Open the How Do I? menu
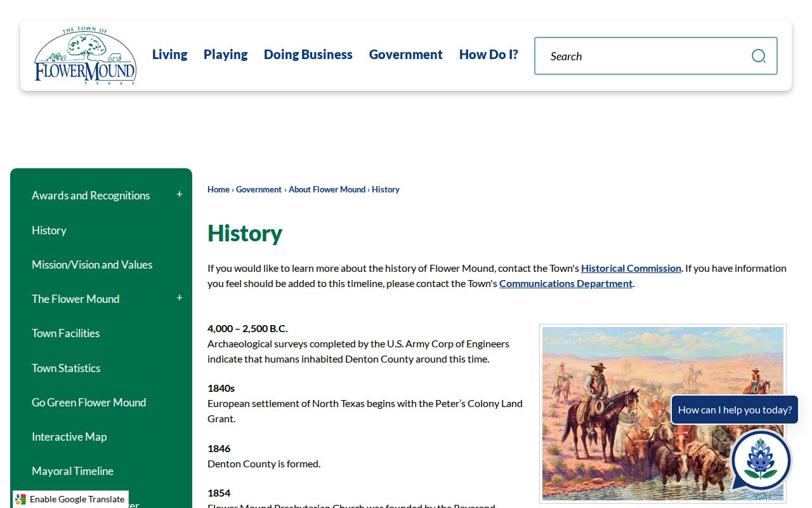The image size is (812, 508). 488,55
